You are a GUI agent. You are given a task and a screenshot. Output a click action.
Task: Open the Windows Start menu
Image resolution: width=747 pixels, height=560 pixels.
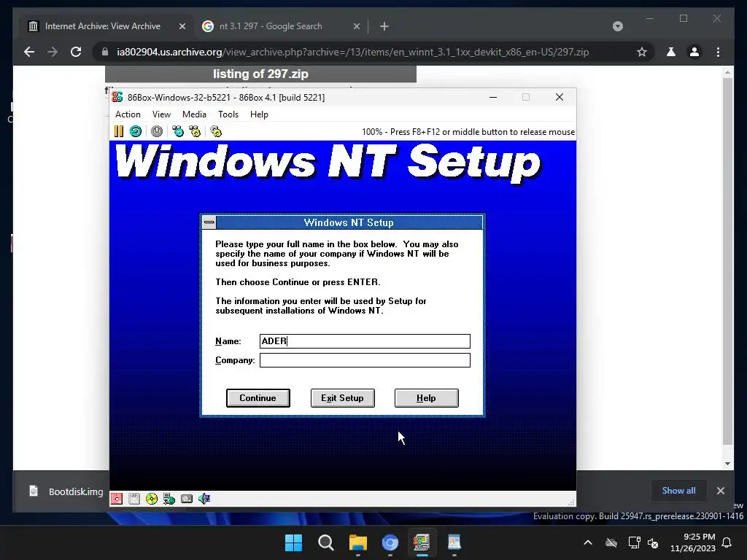click(293, 542)
